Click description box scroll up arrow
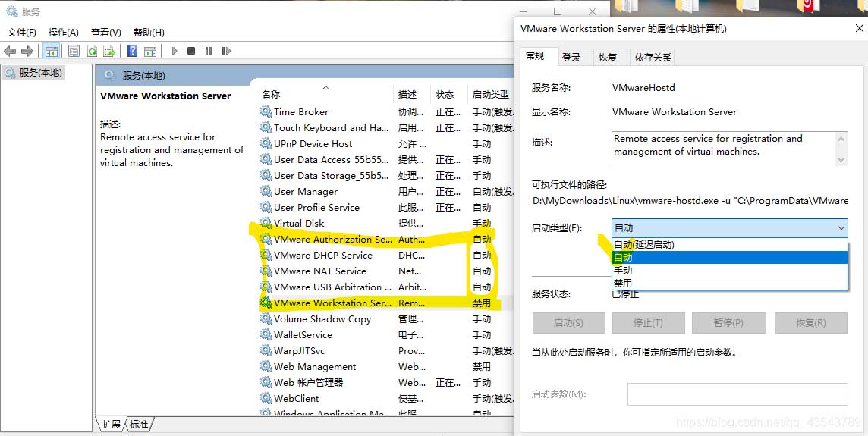This screenshot has width=868, height=436. pyautogui.click(x=841, y=138)
